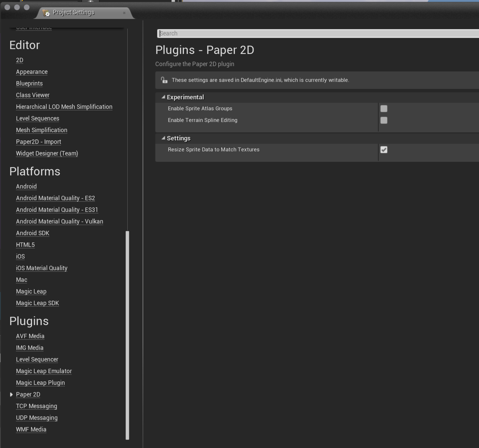Click the Enable Terrain Spline Editing label
Screen dimensions: 479x448
(x=202, y=120)
